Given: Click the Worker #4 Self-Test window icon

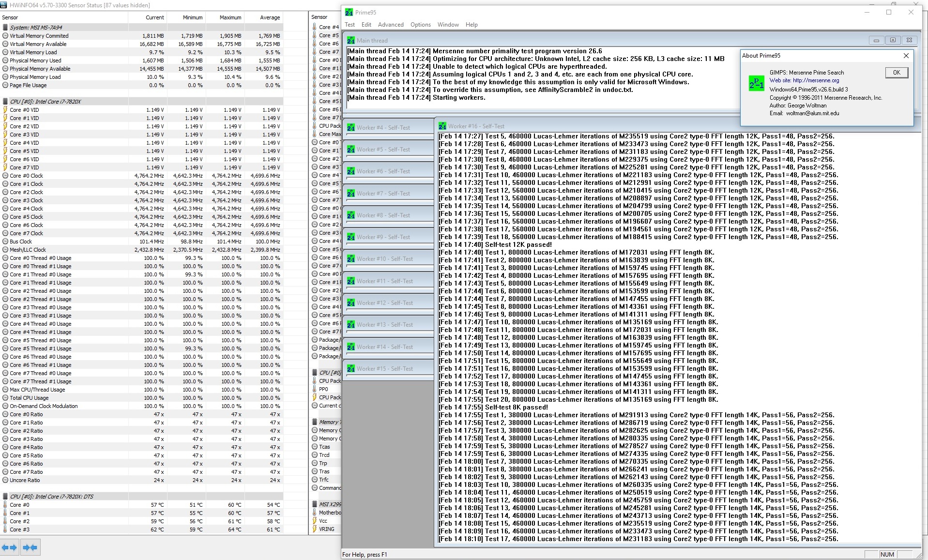Looking at the screenshot, I should [x=351, y=128].
